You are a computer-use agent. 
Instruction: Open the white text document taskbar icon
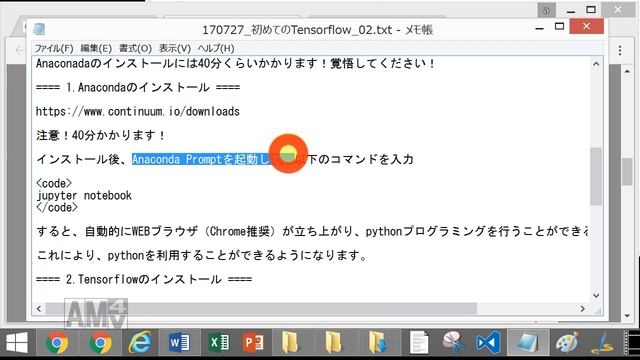[x=419, y=343]
